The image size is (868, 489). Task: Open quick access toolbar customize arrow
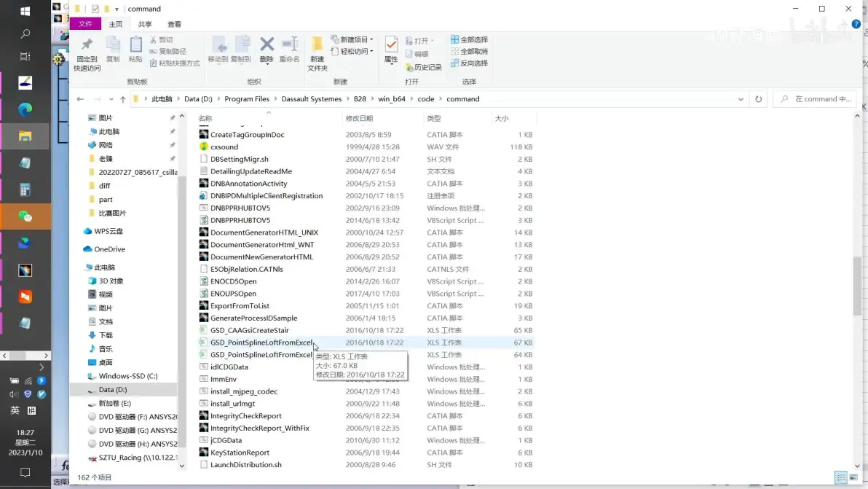(x=117, y=9)
